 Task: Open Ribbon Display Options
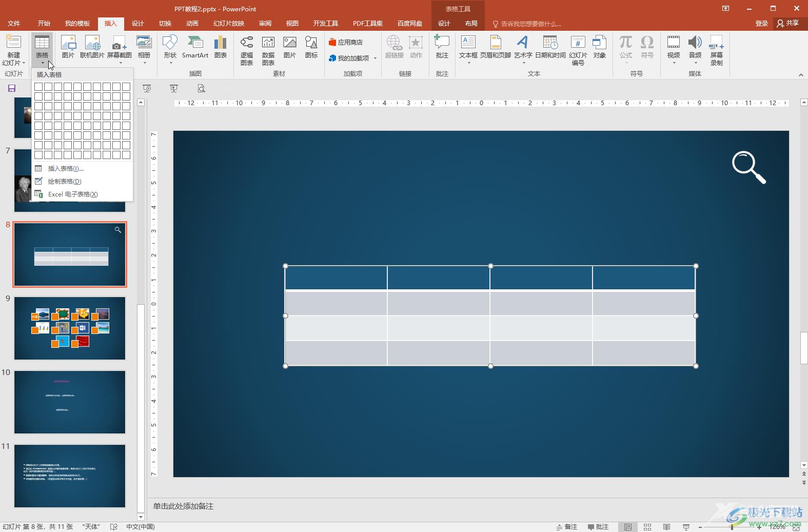(x=725, y=8)
